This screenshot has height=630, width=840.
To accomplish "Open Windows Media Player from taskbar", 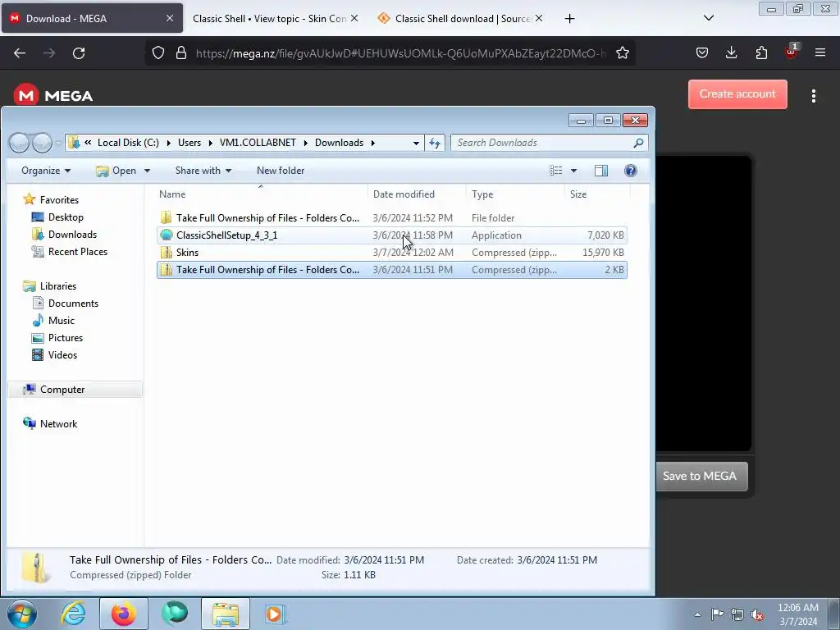I will [x=276, y=614].
